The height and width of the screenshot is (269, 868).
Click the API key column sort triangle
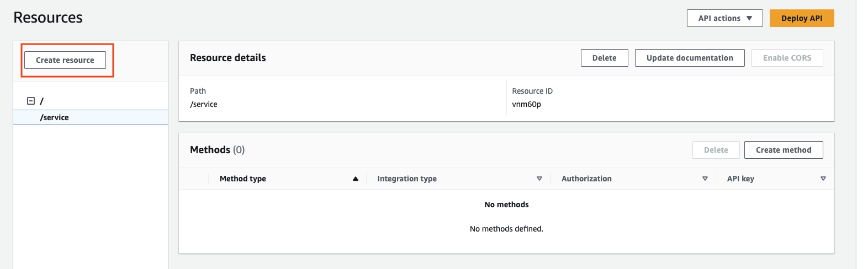click(823, 179)
